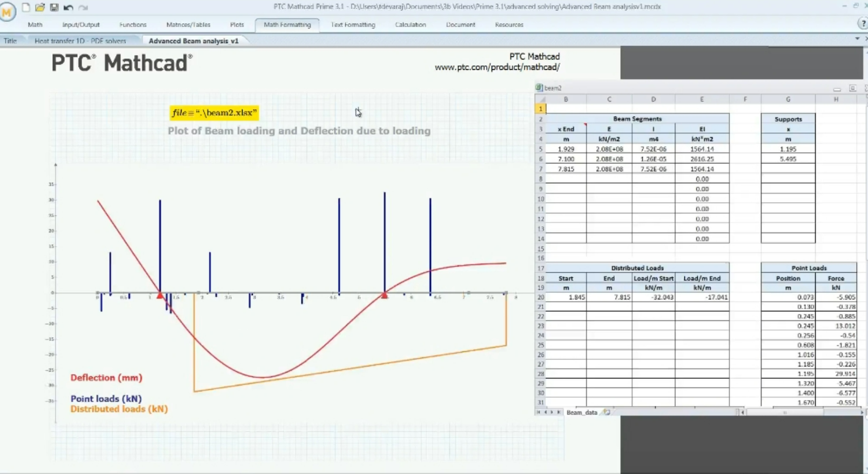
Task: Click the Save floppy disk icon
Action: click(54, 8)
